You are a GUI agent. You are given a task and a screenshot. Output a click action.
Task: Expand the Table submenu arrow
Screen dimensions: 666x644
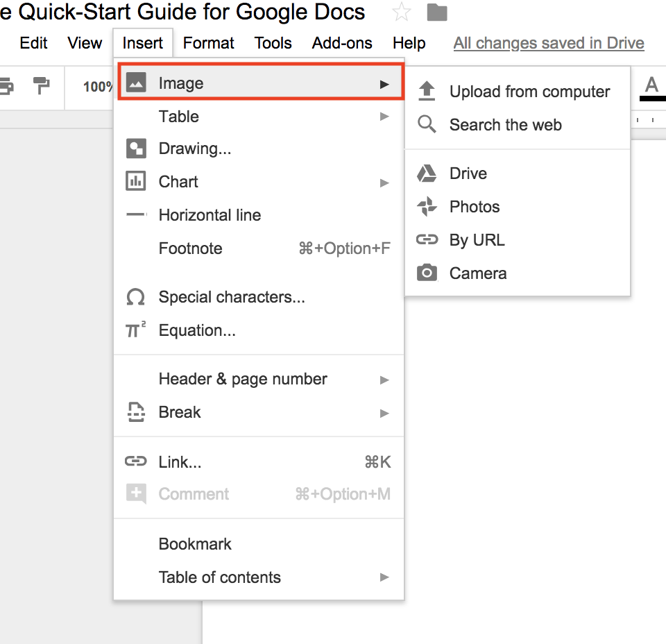(384, 117)
